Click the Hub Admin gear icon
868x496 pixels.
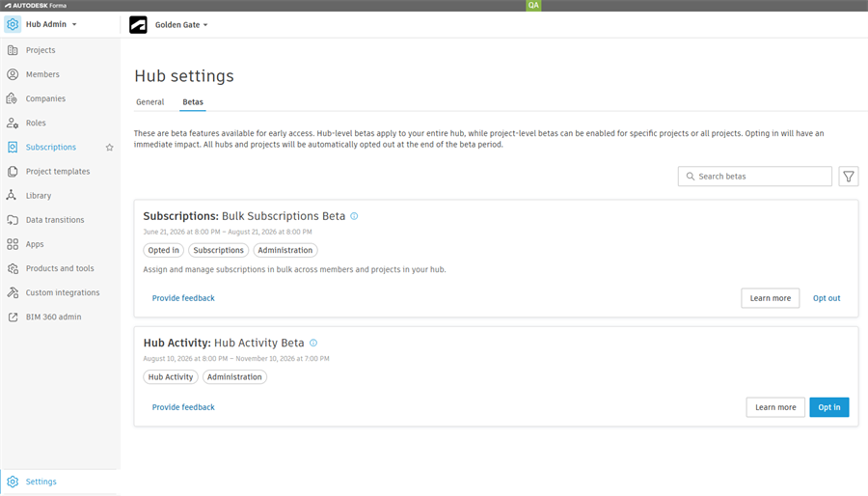pos(13,24)
